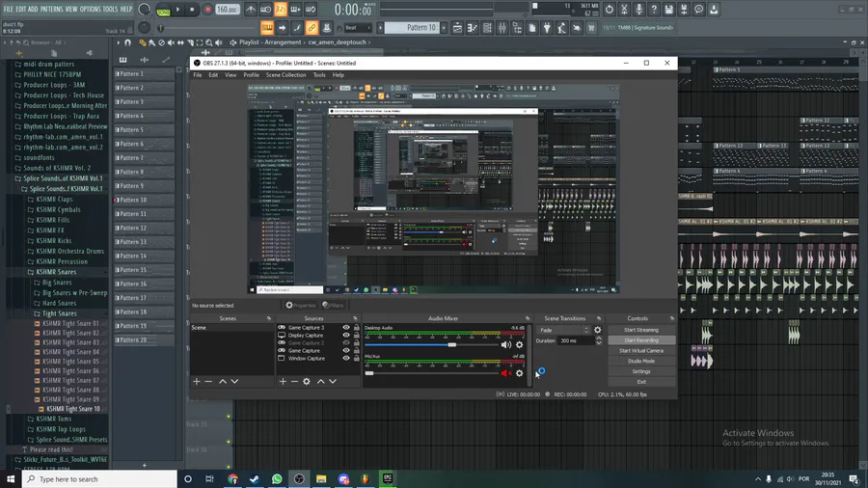This screenshot has height=488, width=868.
Task: Lock the Game Capture source
Action: (357, 351)
